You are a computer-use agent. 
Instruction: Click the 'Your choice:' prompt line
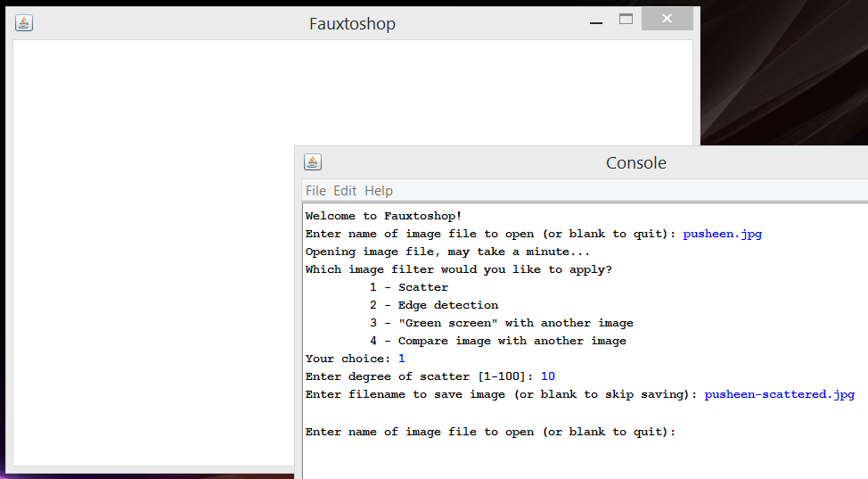(355, 359)
